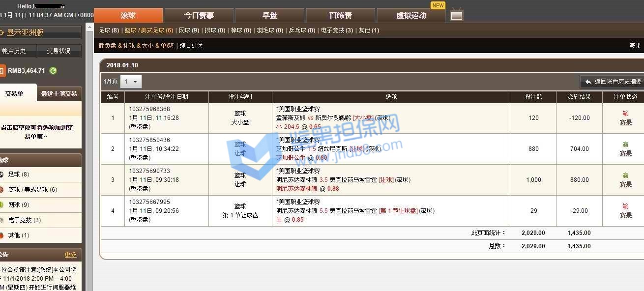Viewport: 644px width, 291px height.
Task: Switch to the 今日赛事 tab
Action: 199,15
